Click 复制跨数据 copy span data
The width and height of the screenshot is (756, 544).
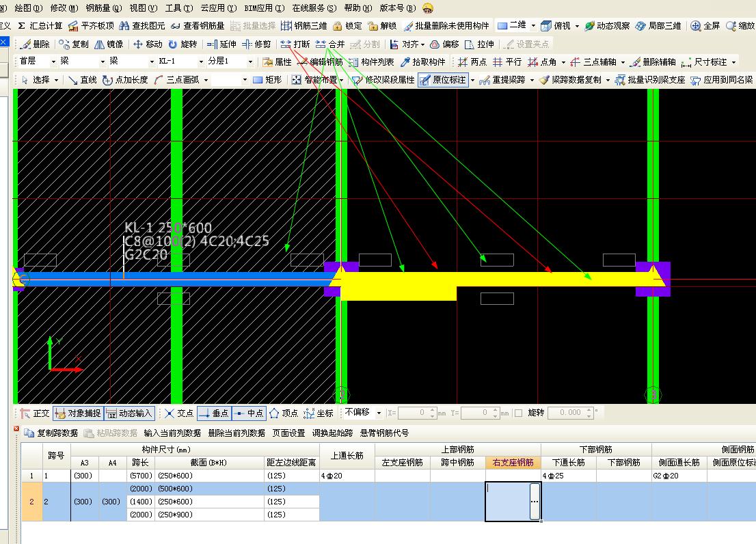pos(51,433)
